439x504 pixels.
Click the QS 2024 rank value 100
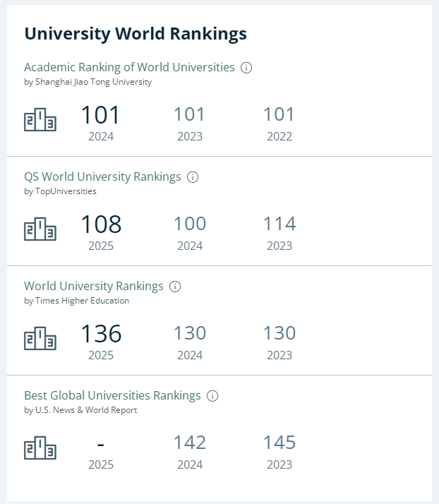pyautogui.click(x=190, y=224)
